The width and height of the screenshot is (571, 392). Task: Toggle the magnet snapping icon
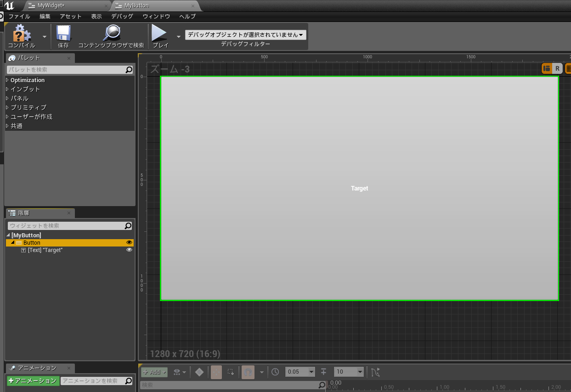pos(248,372)
